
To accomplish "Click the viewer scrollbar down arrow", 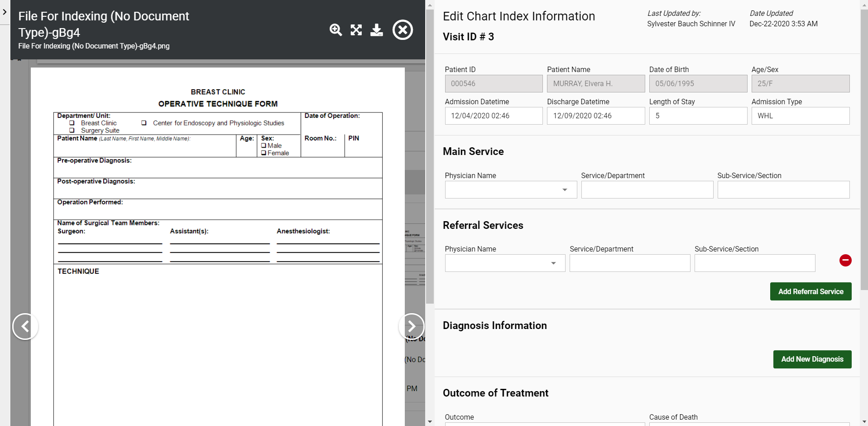I will (x=430, y=421).
